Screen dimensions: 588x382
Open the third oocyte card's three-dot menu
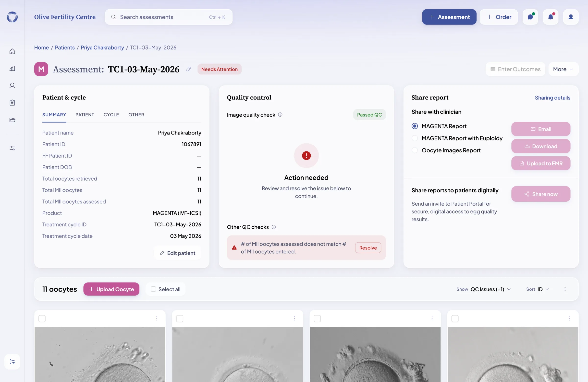(432, 319)
